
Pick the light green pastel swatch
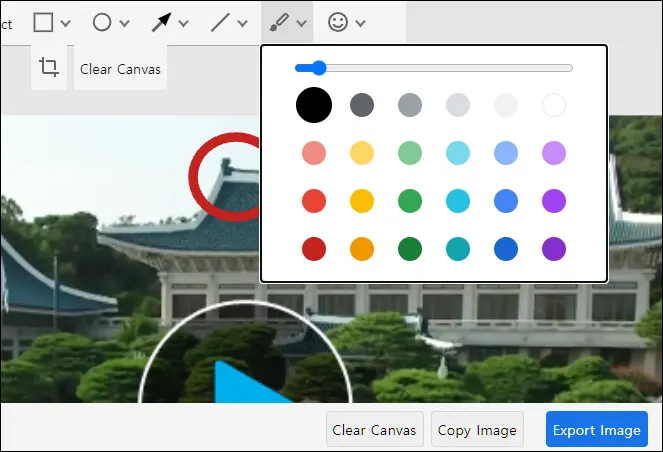point(410,153)
